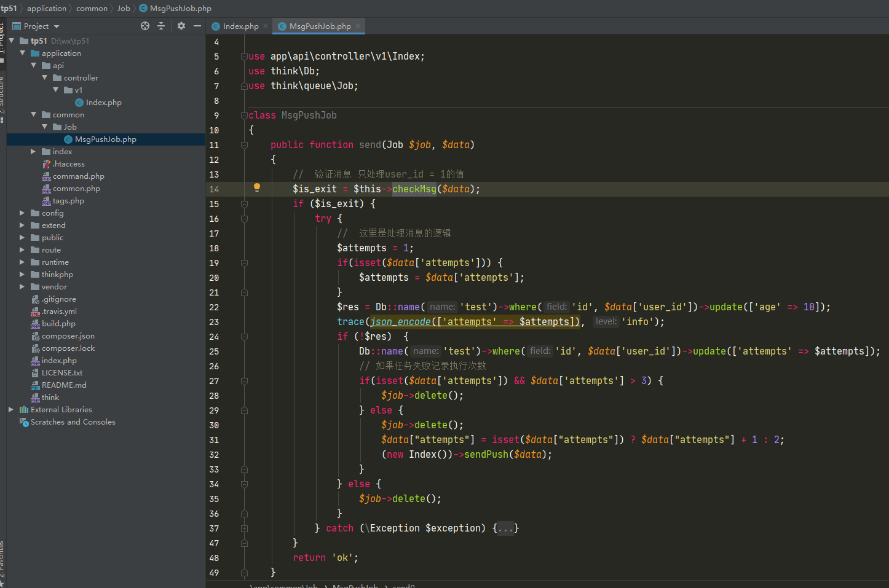The image size is (889, 588).
Task: Expand the extend folder
Action: pos(23,225)
